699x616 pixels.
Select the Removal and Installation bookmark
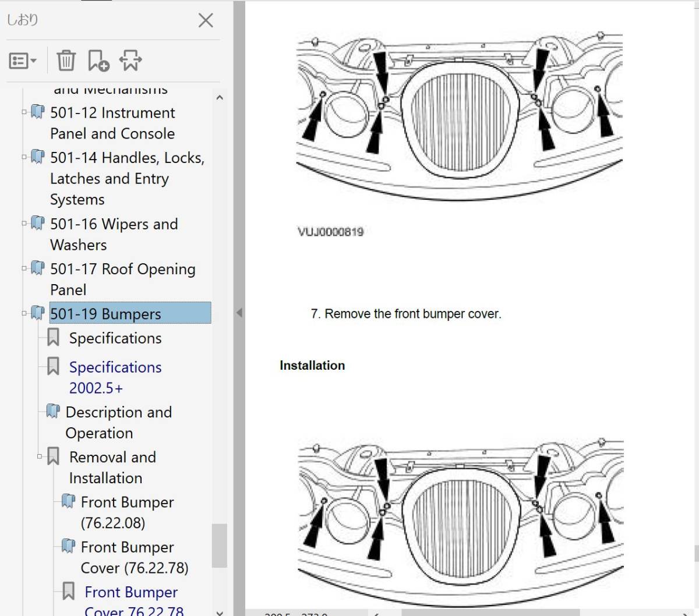[112, 467]
